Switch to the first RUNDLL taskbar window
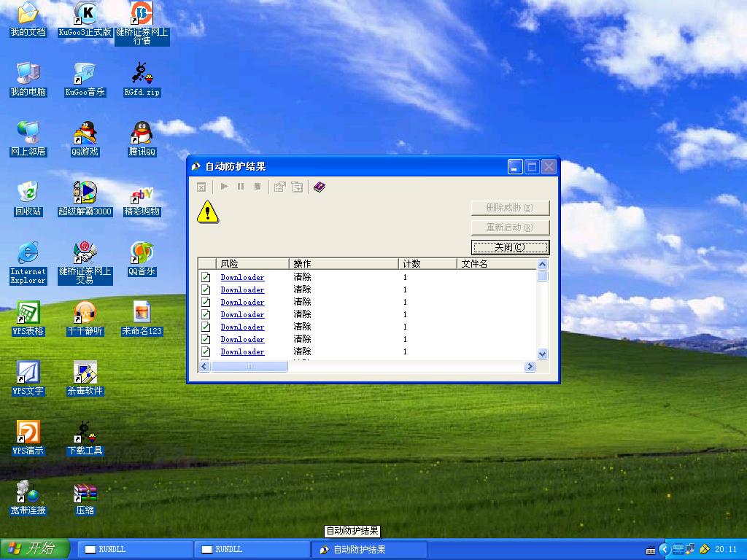 click(x=133, y=549)
